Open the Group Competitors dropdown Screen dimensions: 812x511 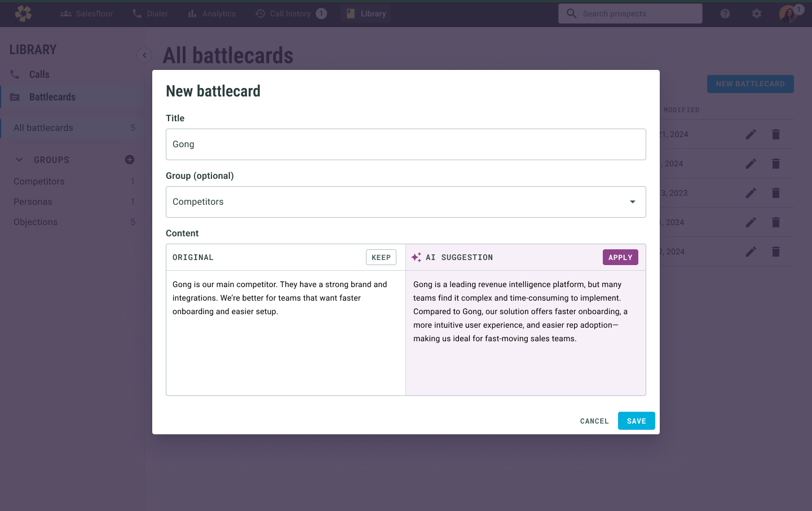pos(406,202)
